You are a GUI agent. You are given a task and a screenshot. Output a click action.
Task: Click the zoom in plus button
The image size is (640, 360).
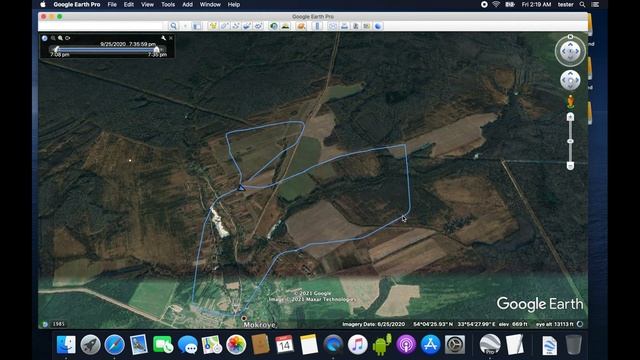(570, 117)
